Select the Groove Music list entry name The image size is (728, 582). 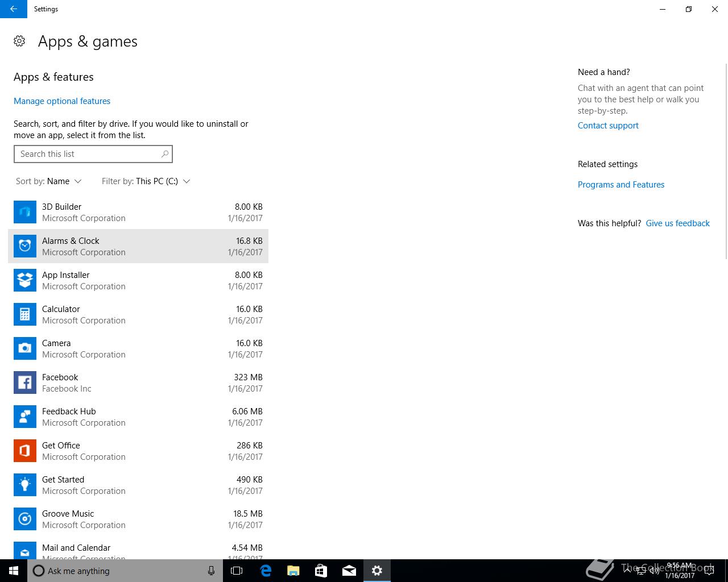pyautogui.click(x=68, y=514)
